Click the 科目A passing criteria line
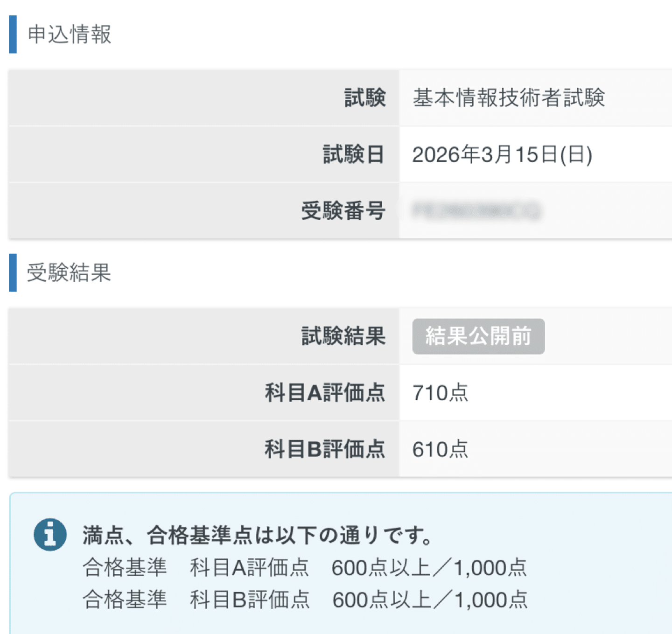Screen dimensions: 672x634 tap(304, 568)
